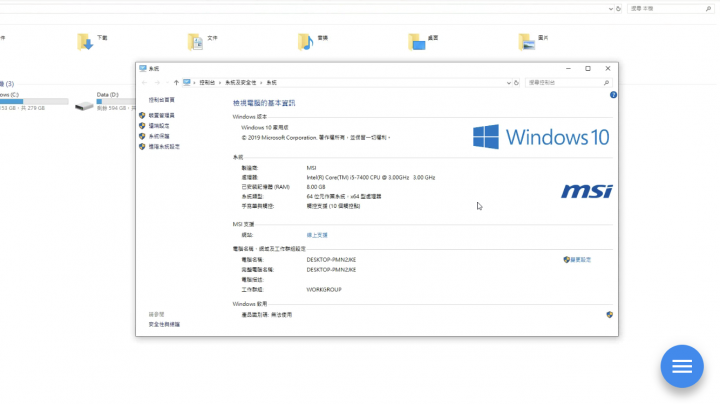Select Data (D:) drive in Explorer
Viewport: 720px width, 404px height.
coord(105,101)
